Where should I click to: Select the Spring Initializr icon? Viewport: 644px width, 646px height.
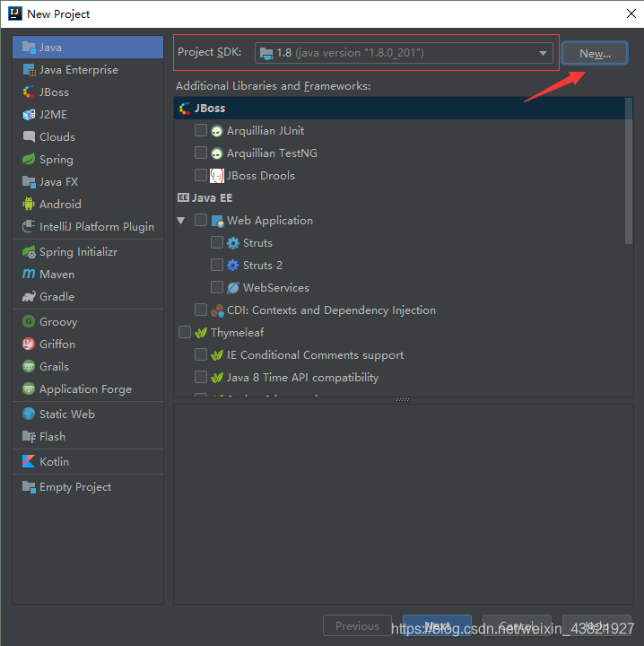[x=29, y=252]
